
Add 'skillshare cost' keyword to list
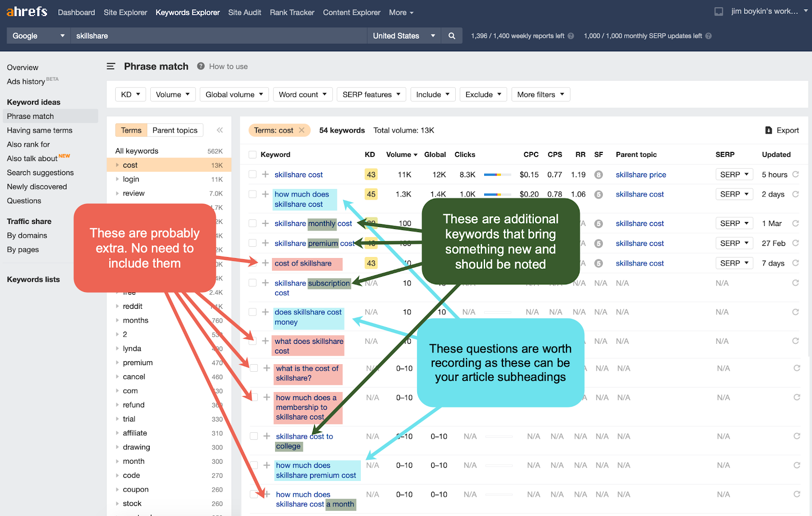(265, 174)
